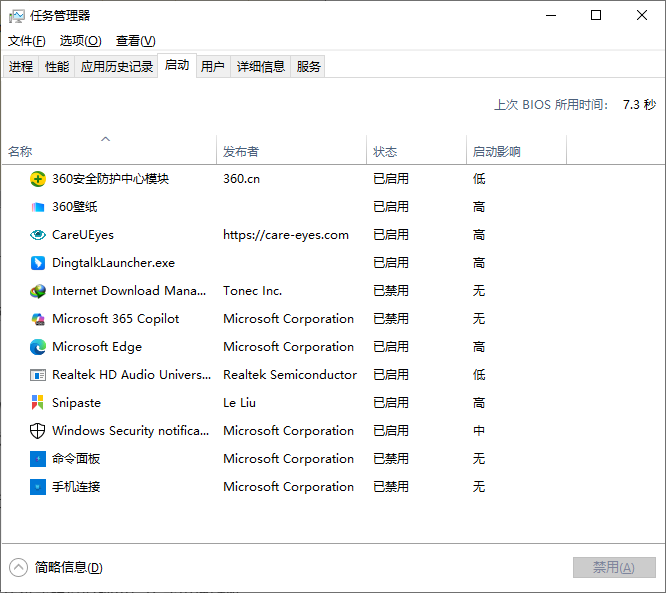Click the CareUEyes eye icon
Viewport: 666px width, 593px height.
pyautogui.click(x=38, y=235)
